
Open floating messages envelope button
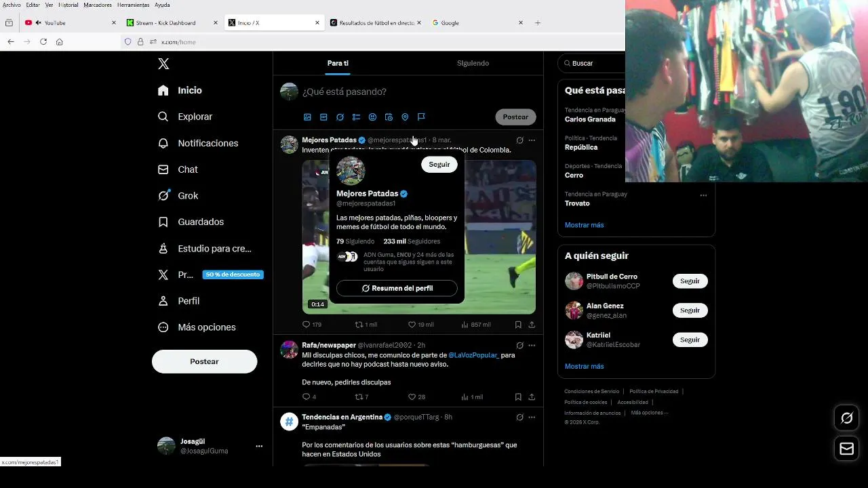(x=847, y=449)
